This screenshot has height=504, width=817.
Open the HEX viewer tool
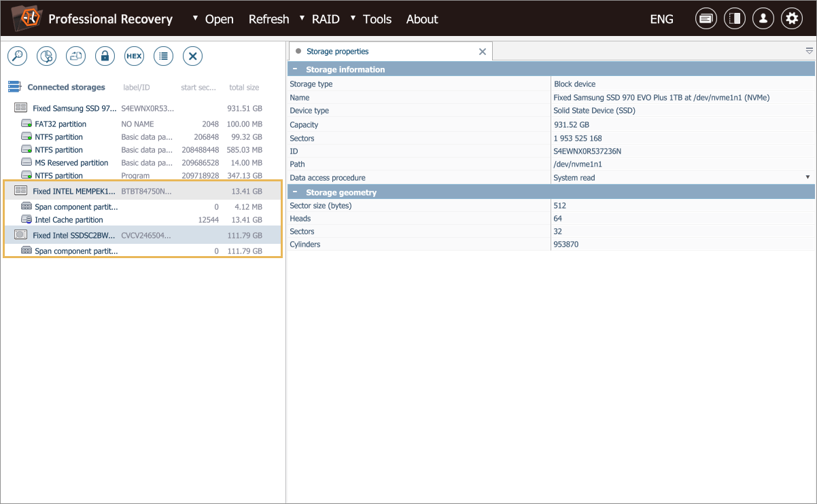134,56
